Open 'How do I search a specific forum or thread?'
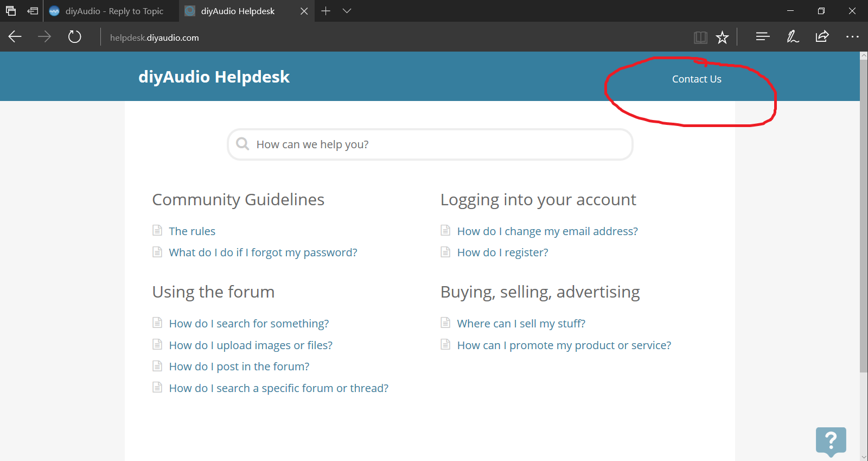Viewport: 868px width, 461px height. [x=279, y=388]
